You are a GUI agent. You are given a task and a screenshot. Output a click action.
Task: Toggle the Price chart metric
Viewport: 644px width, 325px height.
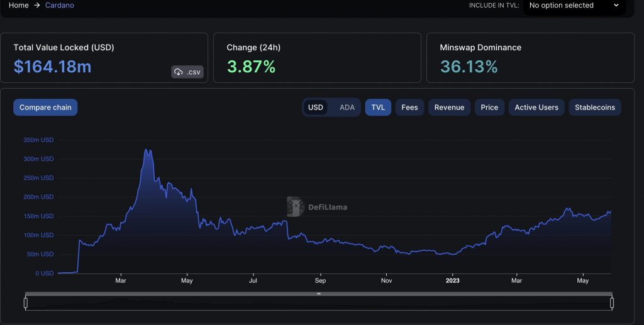(489, 107)
